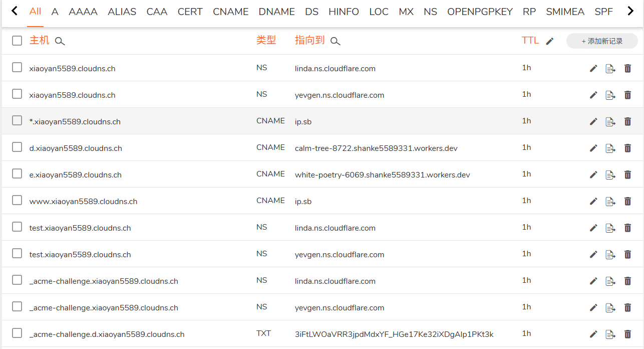644x349 pixels.
Task: Edit TTL using pencil icon in header
Action: (550, 42)
